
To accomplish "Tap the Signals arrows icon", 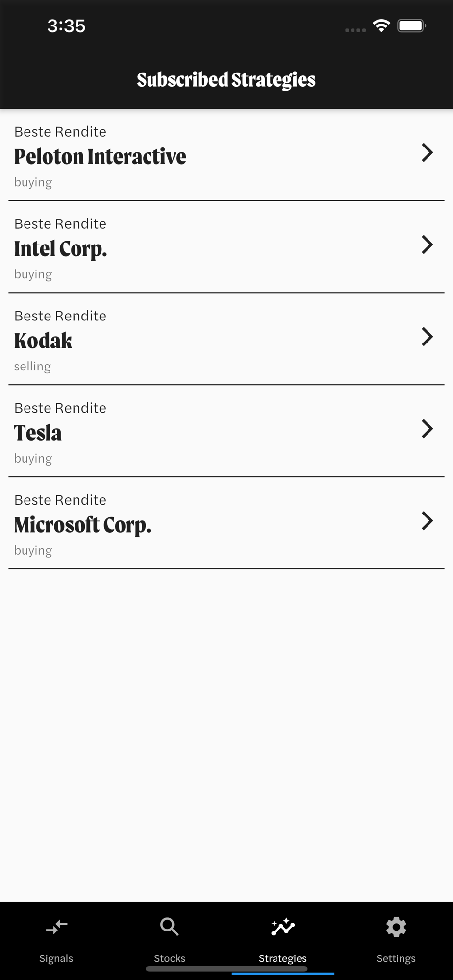I will [56, 927].
